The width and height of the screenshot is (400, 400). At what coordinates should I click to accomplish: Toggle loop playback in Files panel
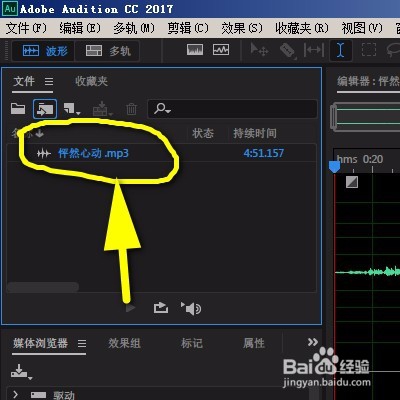point(161,308)
